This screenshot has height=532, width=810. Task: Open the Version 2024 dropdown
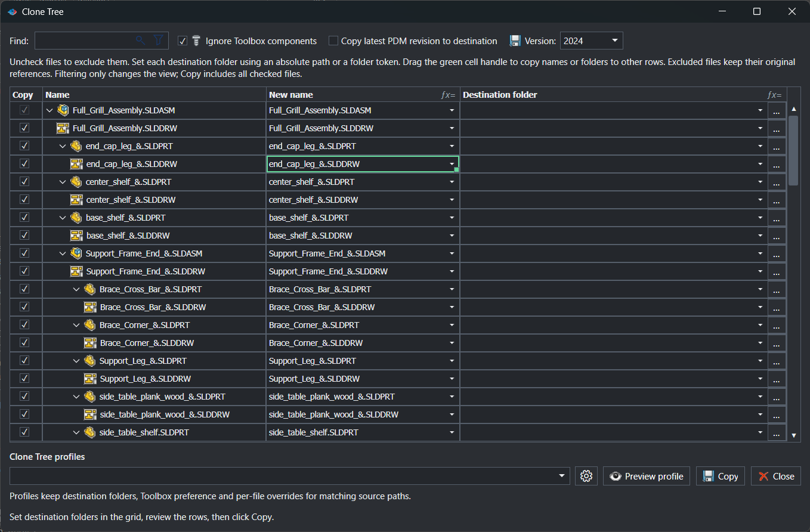(615, 41)
